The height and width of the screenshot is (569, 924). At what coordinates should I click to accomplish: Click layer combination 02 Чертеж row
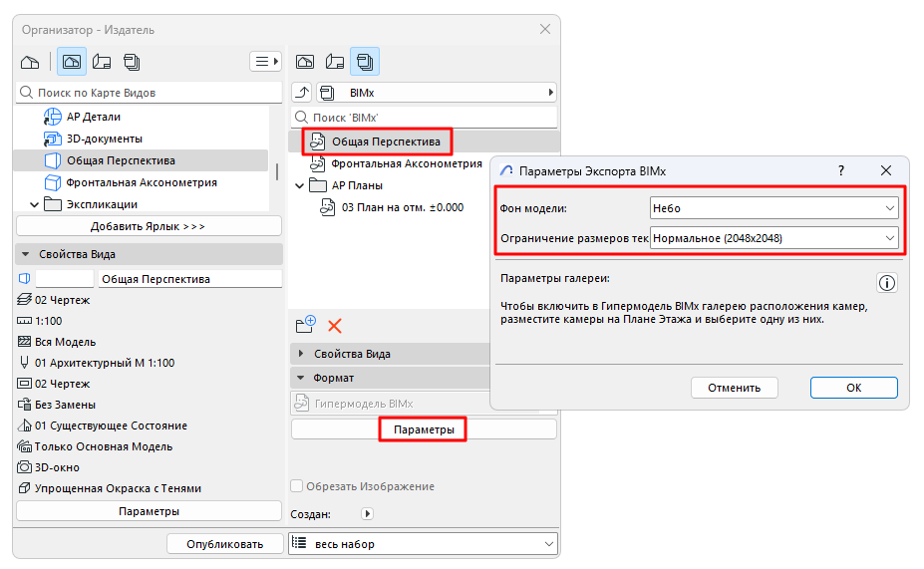(x=54, y=300)
